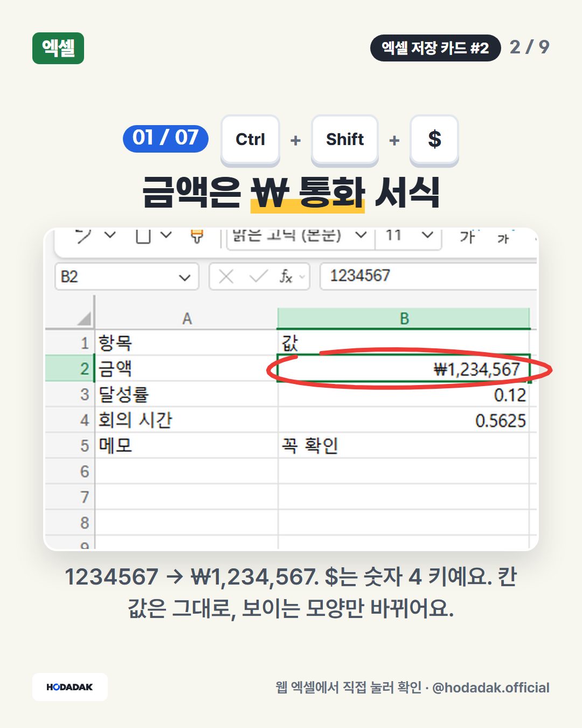Viewport: 582px width, 728px height.
Task: Click the HODADAK logo
Action: click(x=70, y=687)
